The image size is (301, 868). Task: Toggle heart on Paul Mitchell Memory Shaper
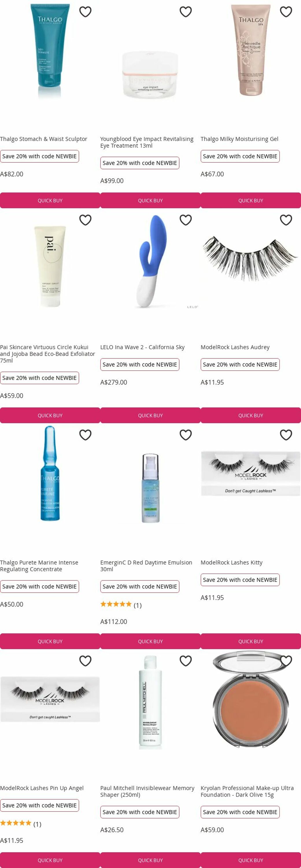coord(186,661)
